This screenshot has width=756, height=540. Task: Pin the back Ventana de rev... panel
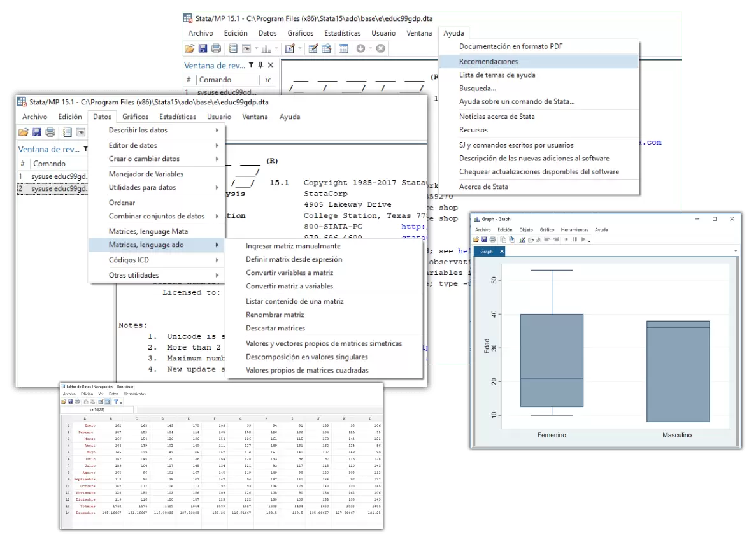pos(260,64)
